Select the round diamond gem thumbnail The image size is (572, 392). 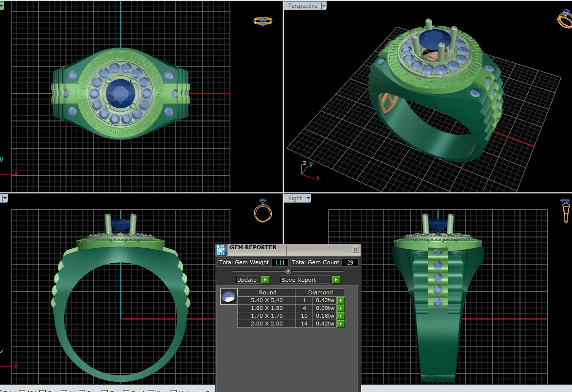(228, 296)
